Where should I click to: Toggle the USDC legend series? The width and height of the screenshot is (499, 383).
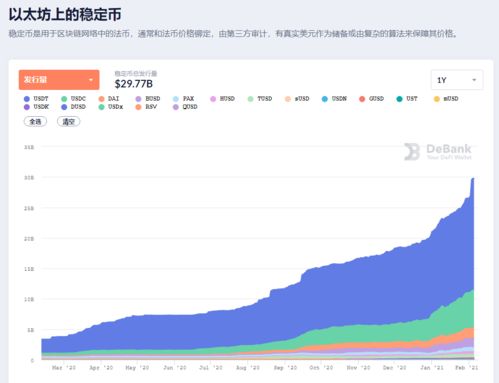[73, 99]
